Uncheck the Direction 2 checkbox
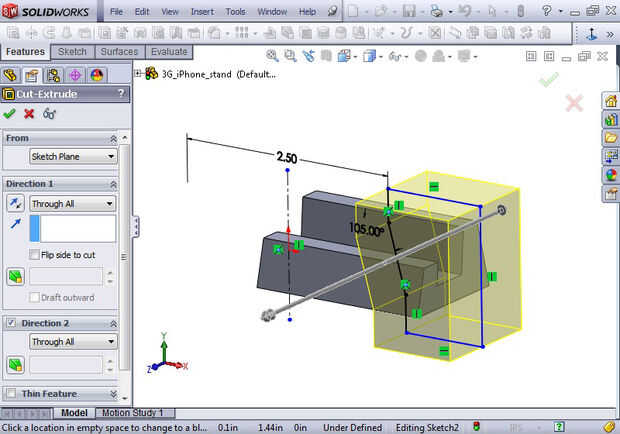 coord(11,323)
